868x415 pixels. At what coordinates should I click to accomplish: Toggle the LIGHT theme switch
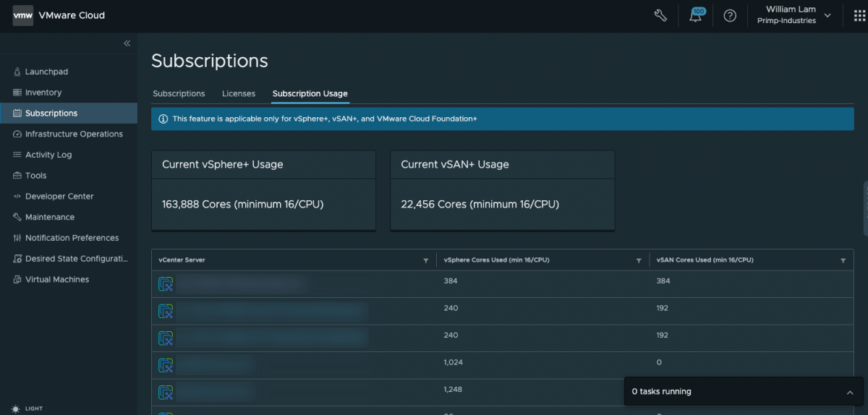27,408
